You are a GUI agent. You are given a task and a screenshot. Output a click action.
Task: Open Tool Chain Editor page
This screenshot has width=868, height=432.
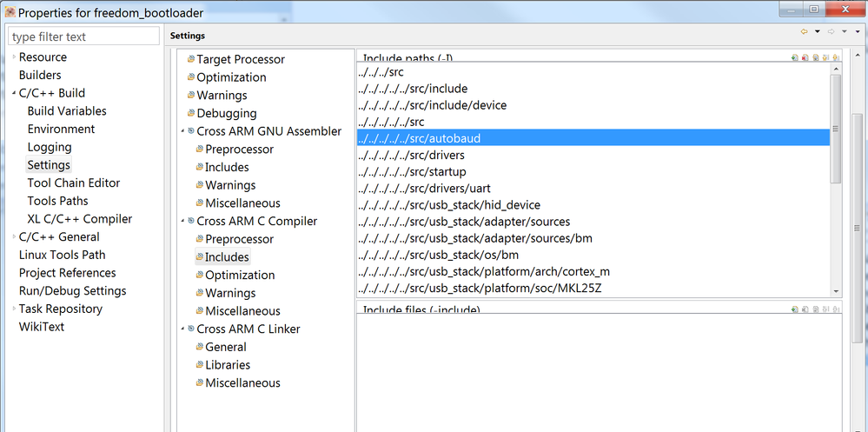pos(74,183)
